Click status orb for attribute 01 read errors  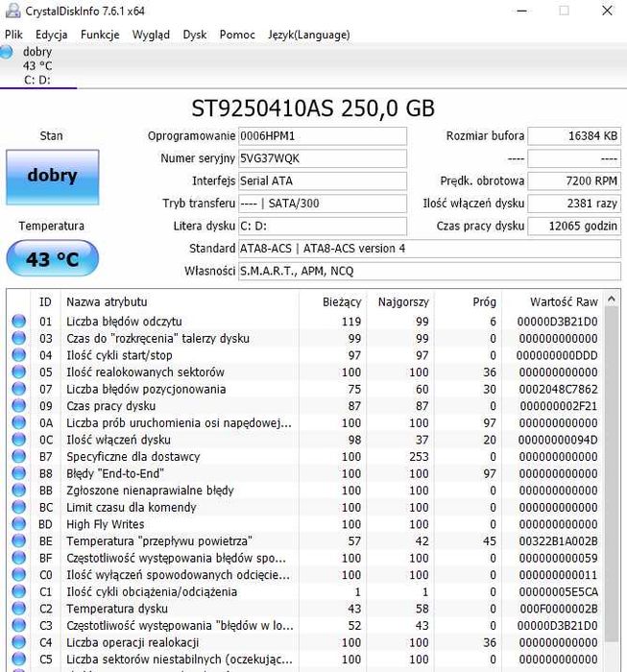tap(18, 321)
